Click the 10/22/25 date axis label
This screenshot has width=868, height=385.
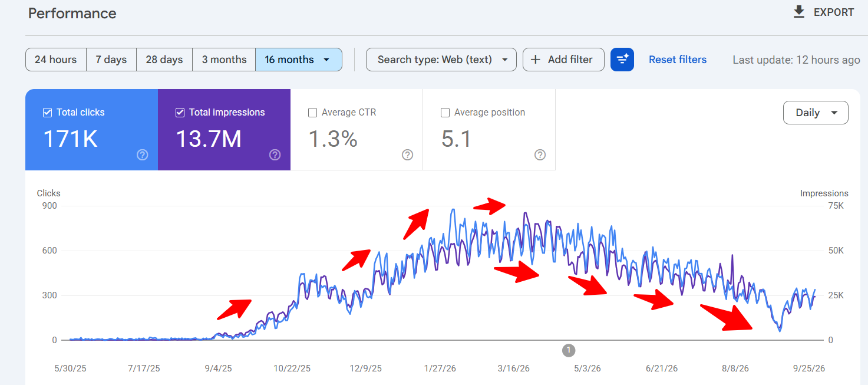point(292,368)
